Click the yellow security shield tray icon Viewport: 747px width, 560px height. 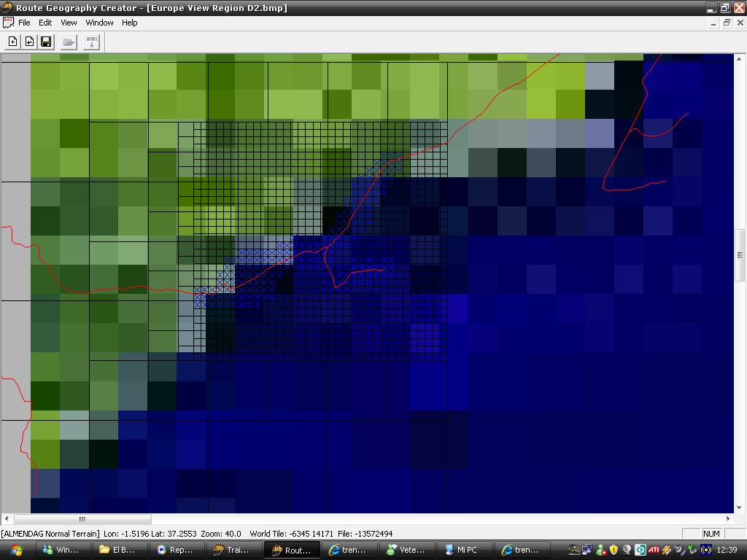[x=614, y=550]
